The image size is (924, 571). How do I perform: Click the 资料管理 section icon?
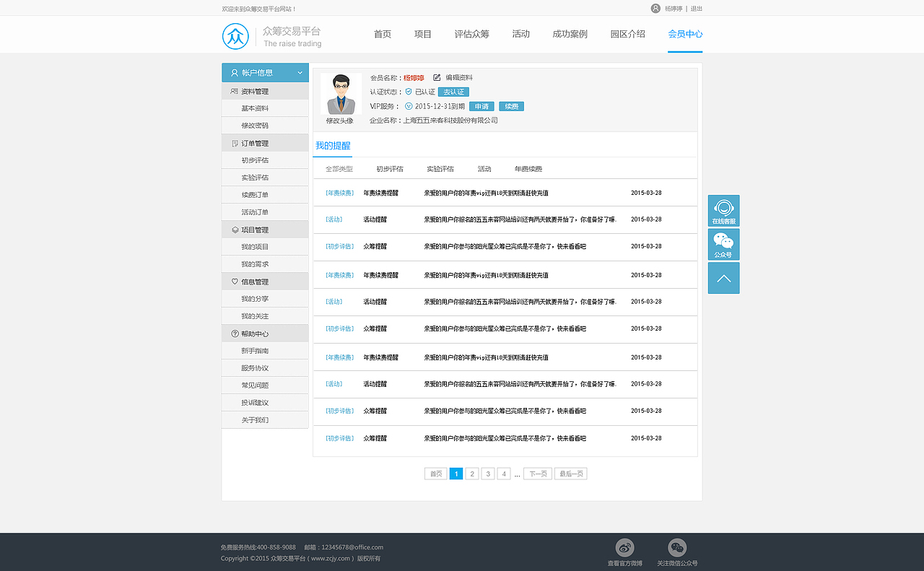click(x=234, y=92)
